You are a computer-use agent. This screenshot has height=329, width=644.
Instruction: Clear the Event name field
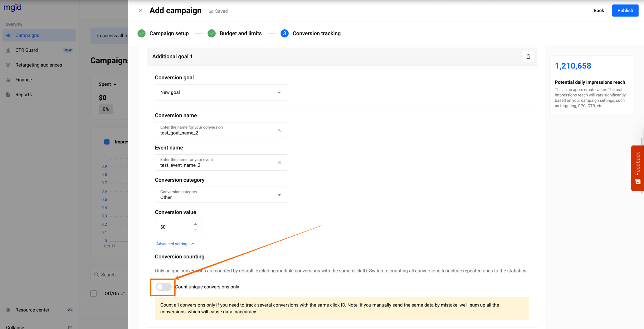click(x=279, y=162)
